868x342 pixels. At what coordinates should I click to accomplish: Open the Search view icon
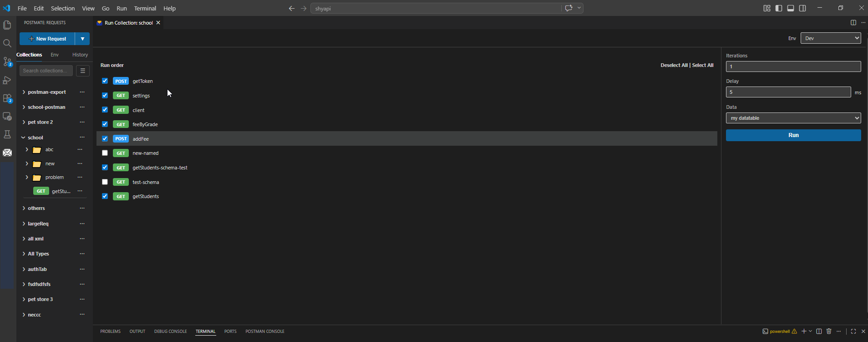tap(7, 43)
